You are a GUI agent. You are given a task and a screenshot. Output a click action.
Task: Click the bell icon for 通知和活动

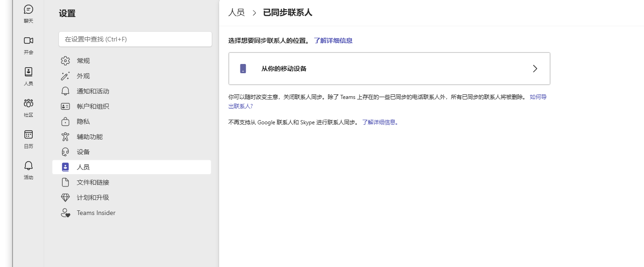tap(65, 91)
